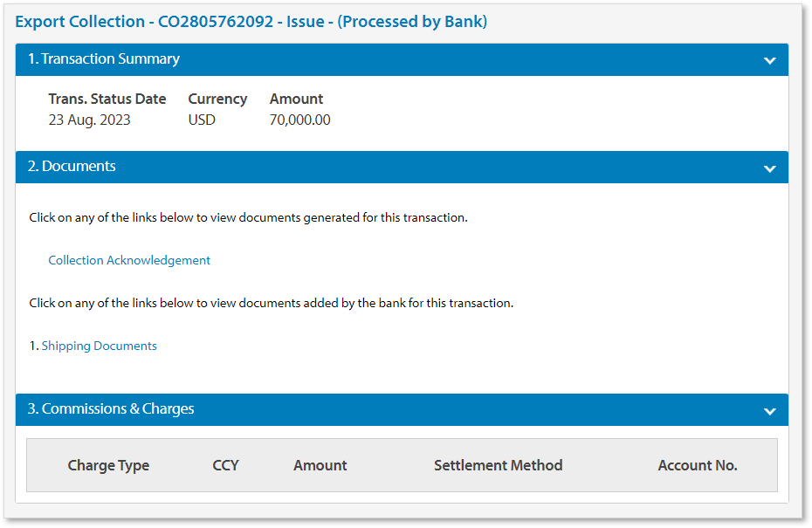Image resolution: width=812 pixels, height=528 pixels.
Task: Collapse the Transaction Summary section chevron
Action: [770, 60]
